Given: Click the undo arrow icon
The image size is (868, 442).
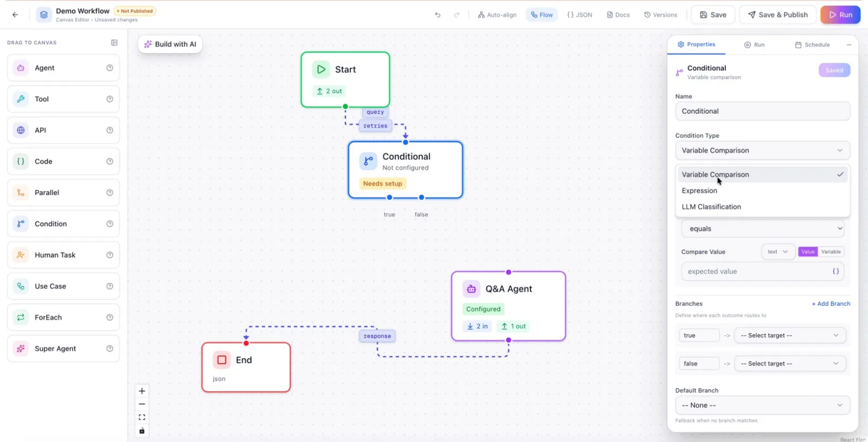Looking at the screenshot, I should (438, 15).
